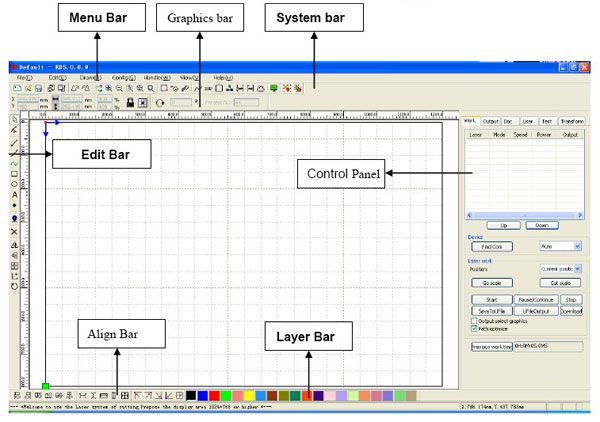The width and height of the screenshot is (600, 422).
Task: Click the Stop button
Action: click(571, 300)
